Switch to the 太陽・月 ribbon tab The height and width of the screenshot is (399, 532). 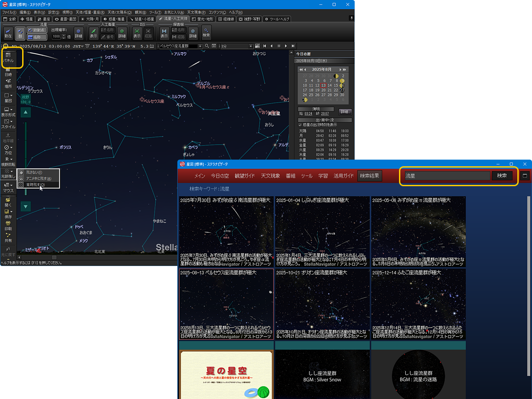[90, 19]
